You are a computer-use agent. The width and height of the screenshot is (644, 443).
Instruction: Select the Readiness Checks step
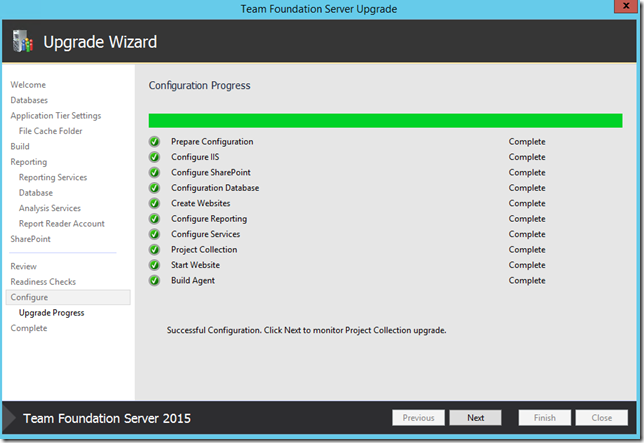point(43,282)
